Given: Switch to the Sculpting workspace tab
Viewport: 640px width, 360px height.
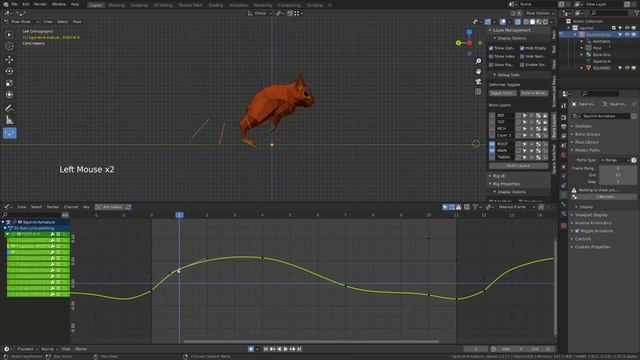Looking at the screenshot, I should [139, 5].
